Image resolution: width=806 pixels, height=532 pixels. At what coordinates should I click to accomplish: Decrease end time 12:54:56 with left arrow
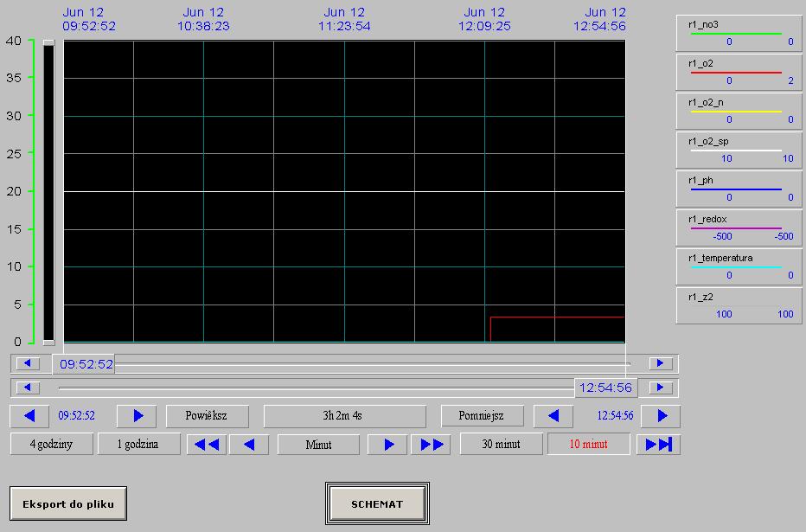click(x=553, y=416)
